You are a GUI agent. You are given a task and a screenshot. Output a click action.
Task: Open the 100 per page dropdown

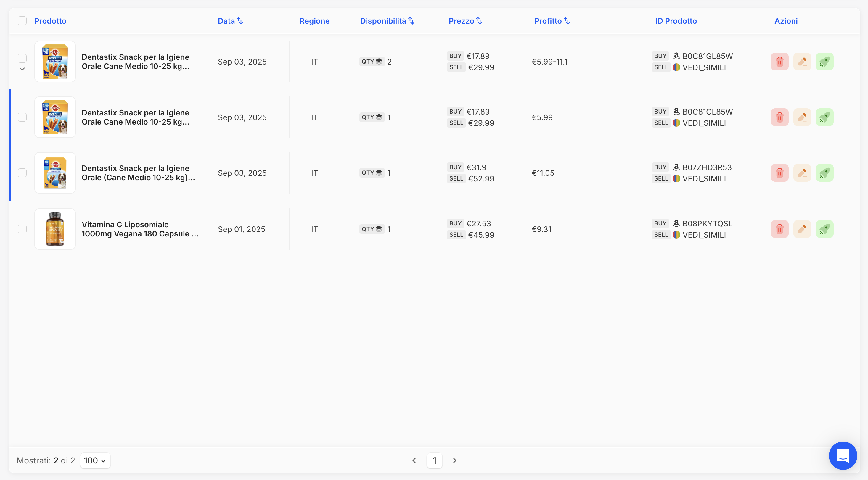(95, 460)
